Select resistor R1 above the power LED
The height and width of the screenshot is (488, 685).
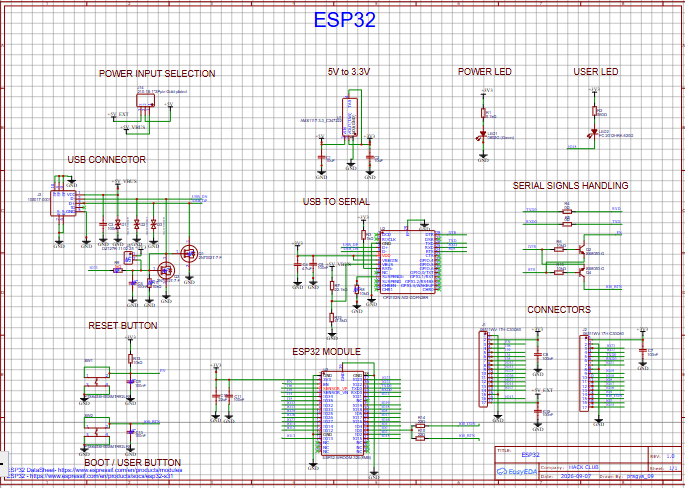483,113
